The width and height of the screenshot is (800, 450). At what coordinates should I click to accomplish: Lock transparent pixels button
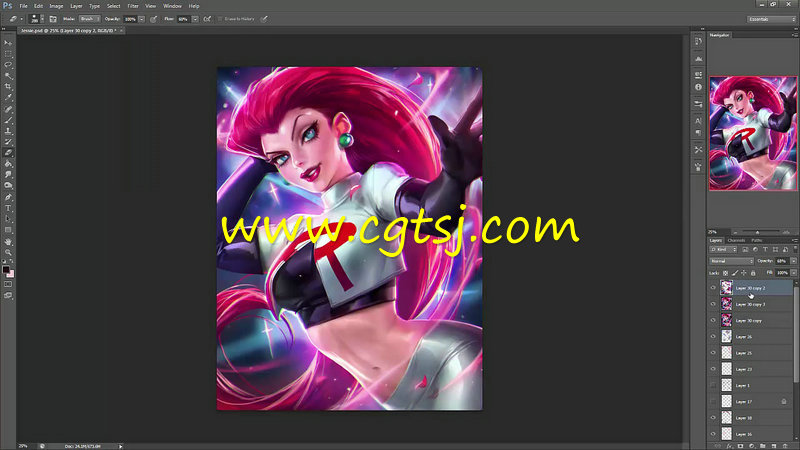tap(725, 273)
